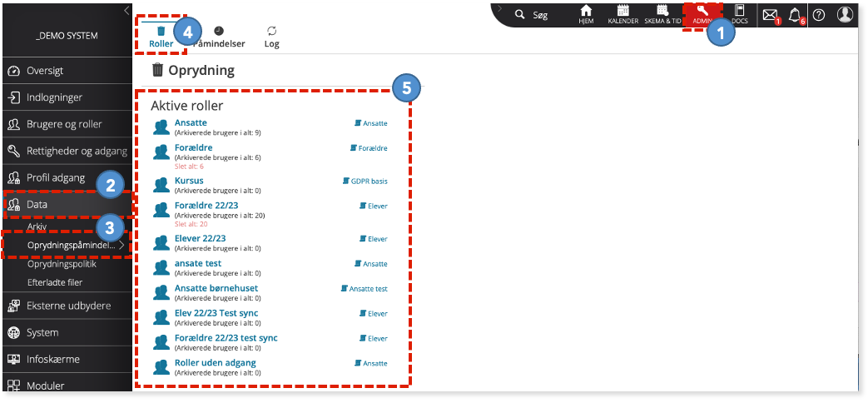Image resolution: width=868 pixels, height=403 pixels.
Task: Collapse the sidebar with top chevron
Action: click(x=126, y=10)
